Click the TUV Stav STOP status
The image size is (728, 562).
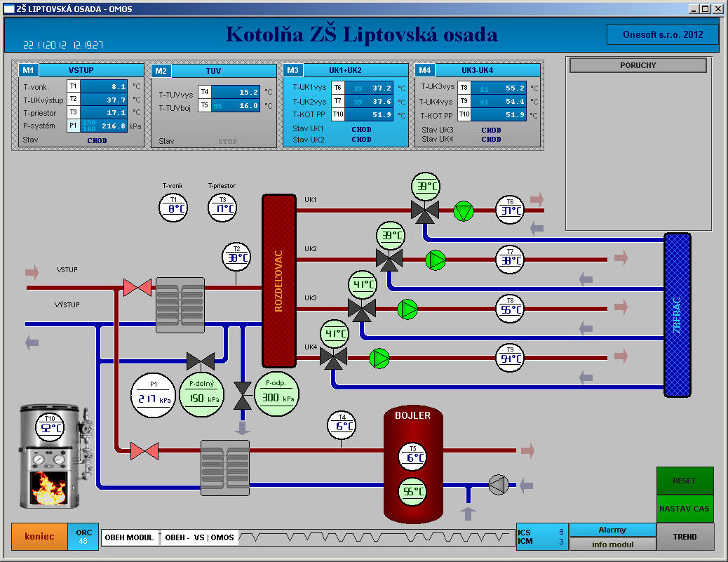227,141
